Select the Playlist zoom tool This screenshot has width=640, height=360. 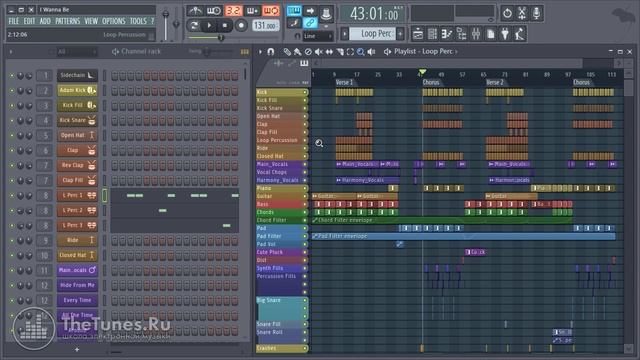(x=361, y=52)
